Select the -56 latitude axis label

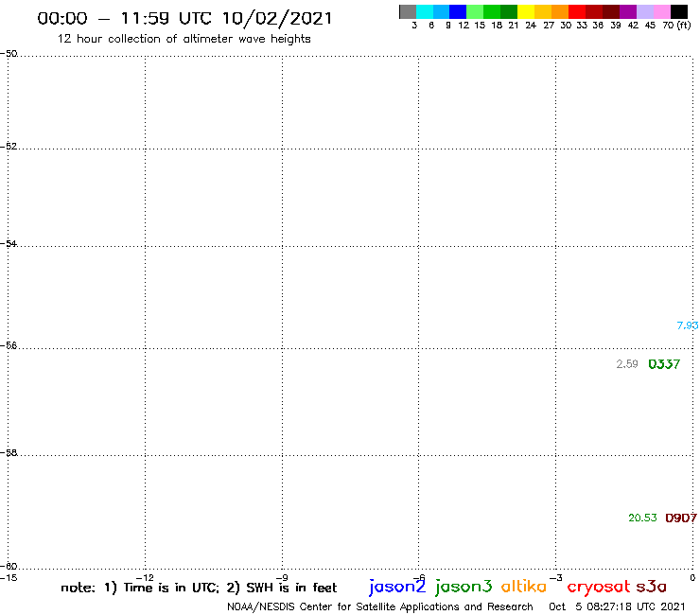9,345
